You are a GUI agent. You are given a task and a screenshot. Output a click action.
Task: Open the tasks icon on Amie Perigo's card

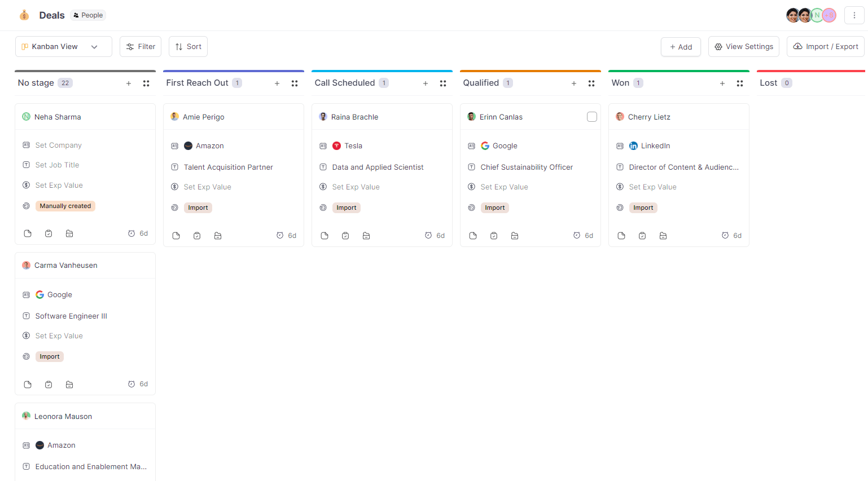coord(197,235)
